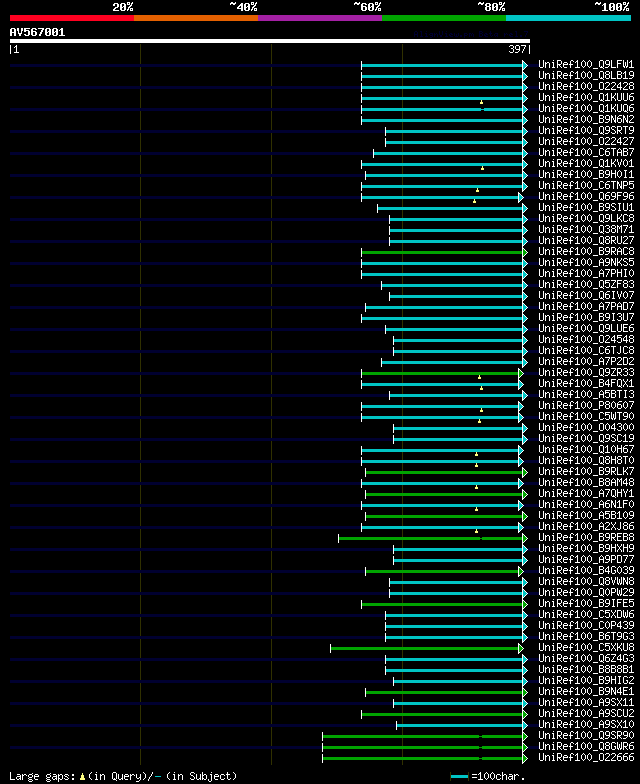Image resolution: width=640 pixels, height=784 pixels.
Task: Select the UniRef100_B9HXH9 label
Action: [x=586, y=548]
